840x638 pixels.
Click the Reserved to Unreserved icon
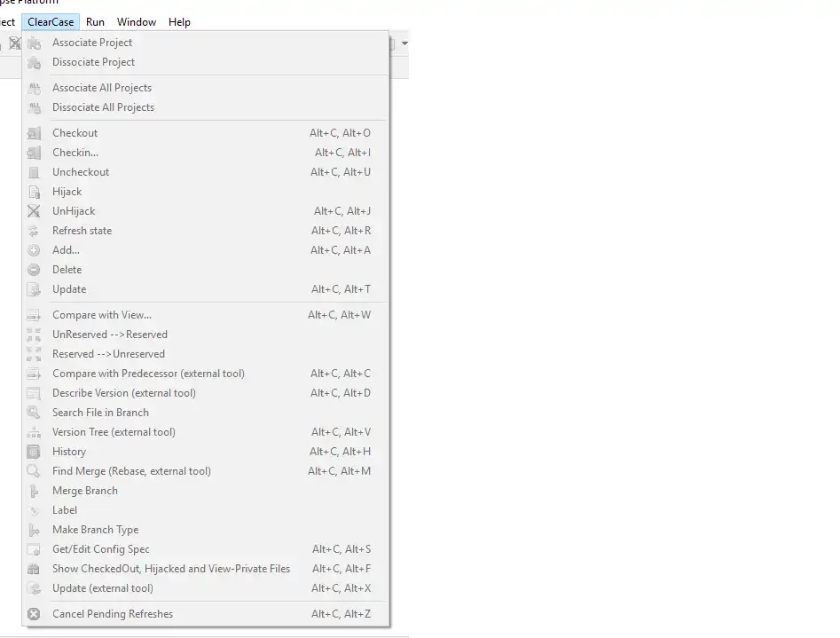pos(34,354)
